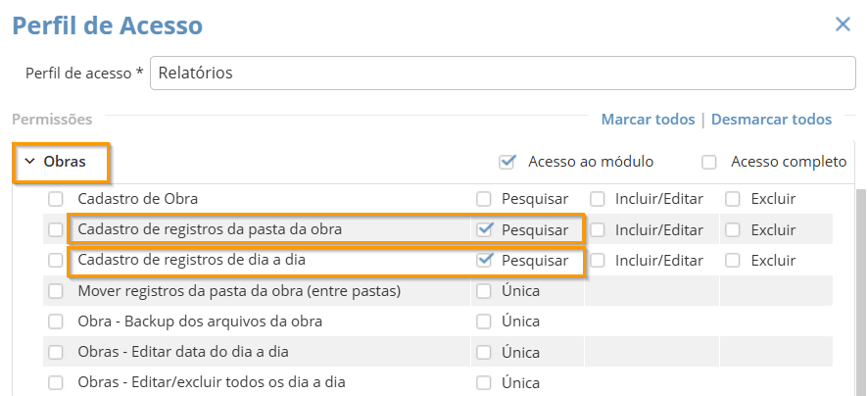The height and width of the screenshot is (396, 868).
Task: Click the permissions list vertical scrollbar
Action: point(860,294)
